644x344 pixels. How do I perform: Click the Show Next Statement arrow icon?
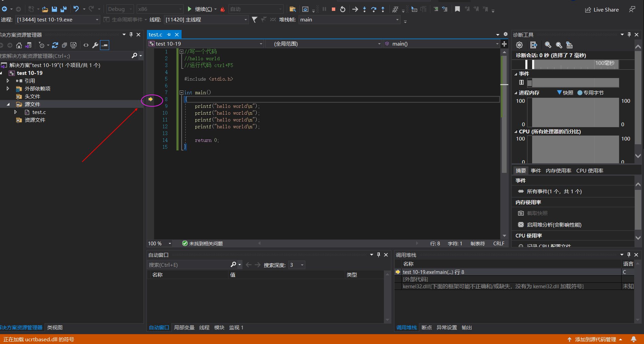[355, 9]
